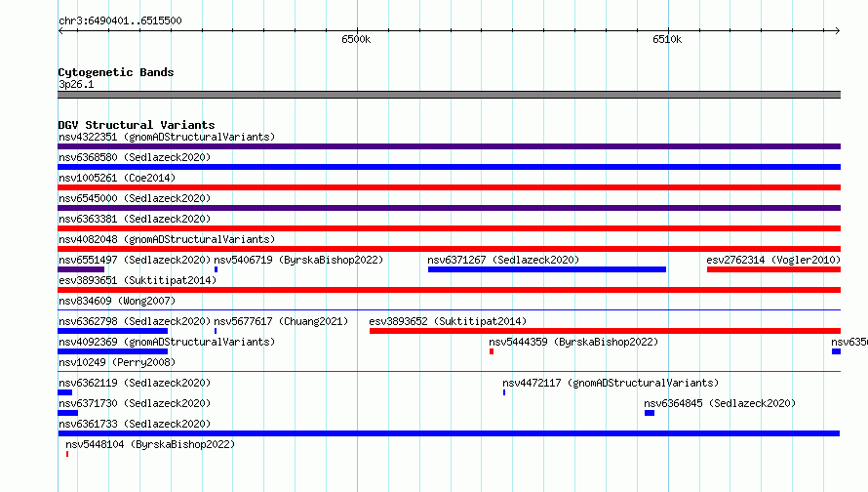The width and height of the screenshot is (868, 492).
Task: Click the DGV Structural Variants track title
Action: coord(137,125)
